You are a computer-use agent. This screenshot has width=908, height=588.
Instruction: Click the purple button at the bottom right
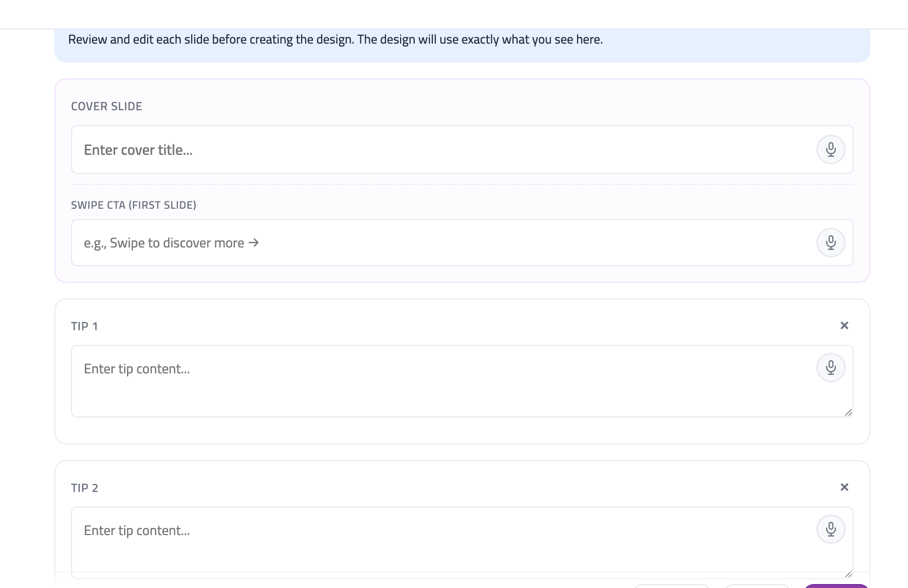836,586
